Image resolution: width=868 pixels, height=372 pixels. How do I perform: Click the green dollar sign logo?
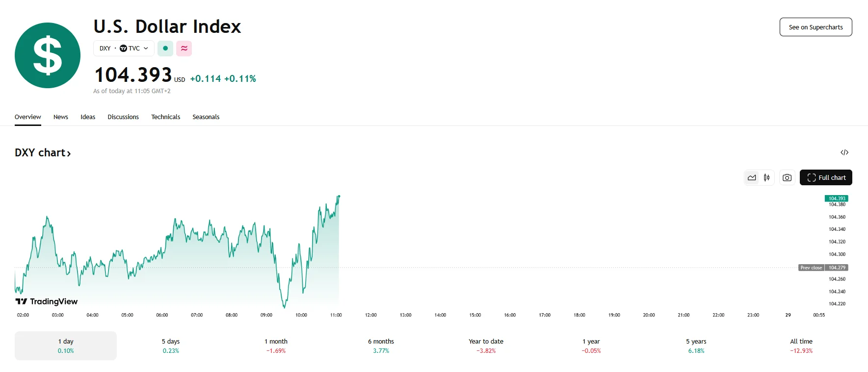48,55
